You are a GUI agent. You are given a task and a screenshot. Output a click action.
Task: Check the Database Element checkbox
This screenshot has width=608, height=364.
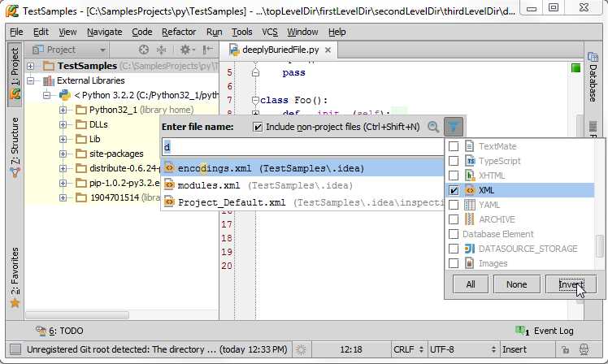454,234
